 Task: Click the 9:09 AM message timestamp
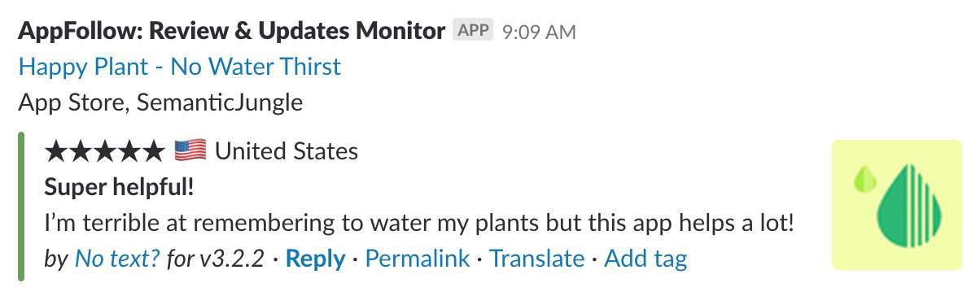point(539,33)
